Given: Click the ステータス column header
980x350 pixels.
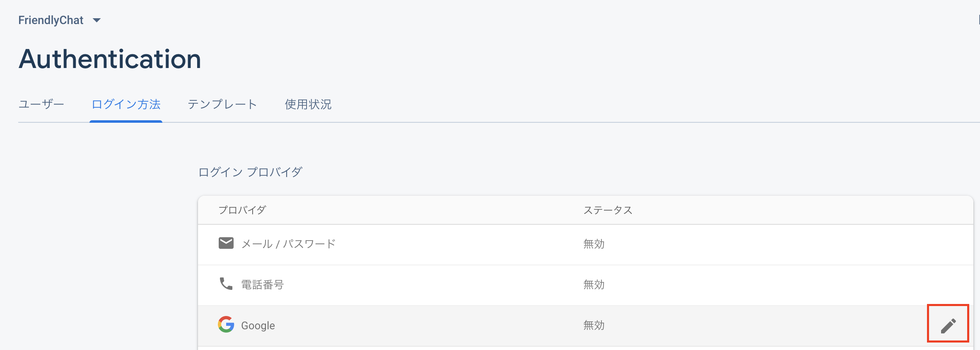Looking at the screenshot, I should pyautogui.click(x=607, y=210).
